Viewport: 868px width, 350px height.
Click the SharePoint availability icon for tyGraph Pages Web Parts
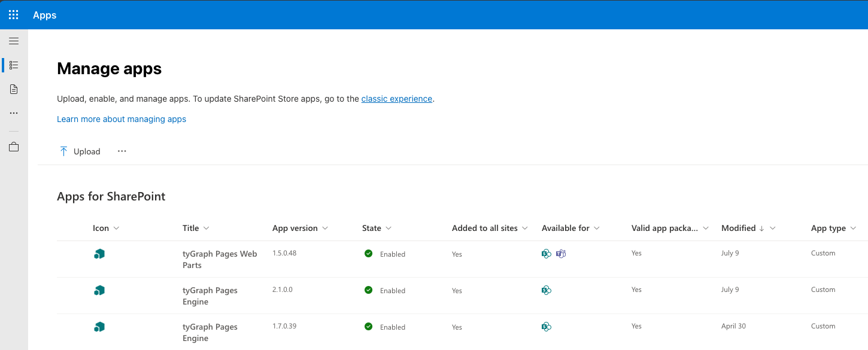[x=546, y=254]
